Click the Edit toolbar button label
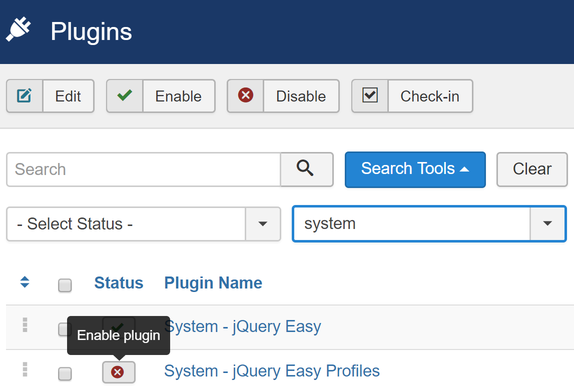 [68, 96]
